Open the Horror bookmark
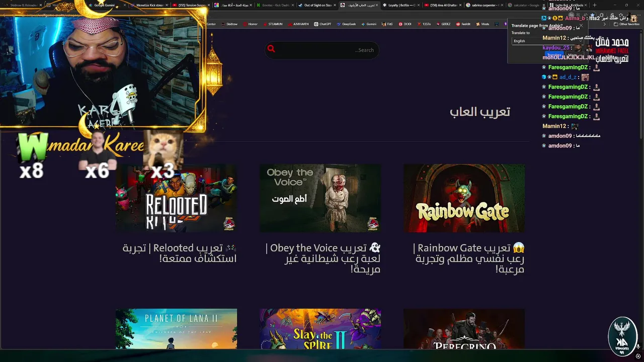This screenshot has width=644, height=362. point(250,24)
